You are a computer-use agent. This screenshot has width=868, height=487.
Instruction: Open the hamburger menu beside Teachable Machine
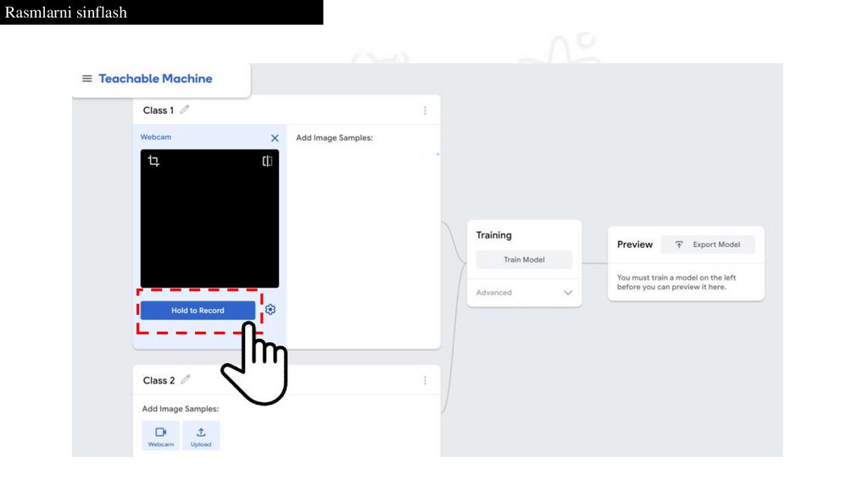pyautogui.click(x=87, y=79)
